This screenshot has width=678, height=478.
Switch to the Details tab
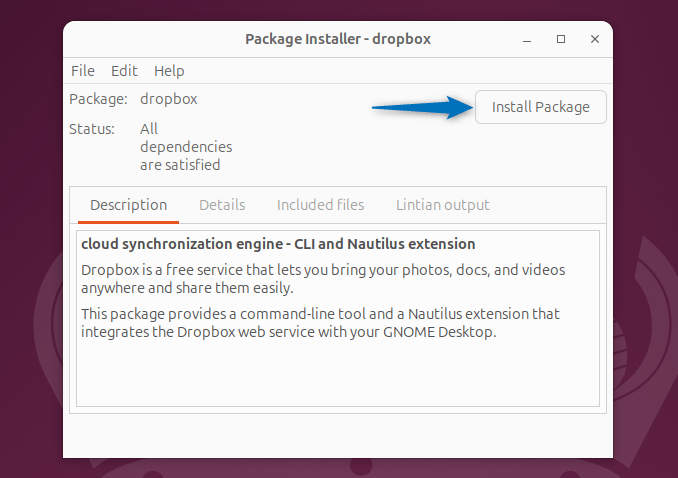(x=222, y=205)
